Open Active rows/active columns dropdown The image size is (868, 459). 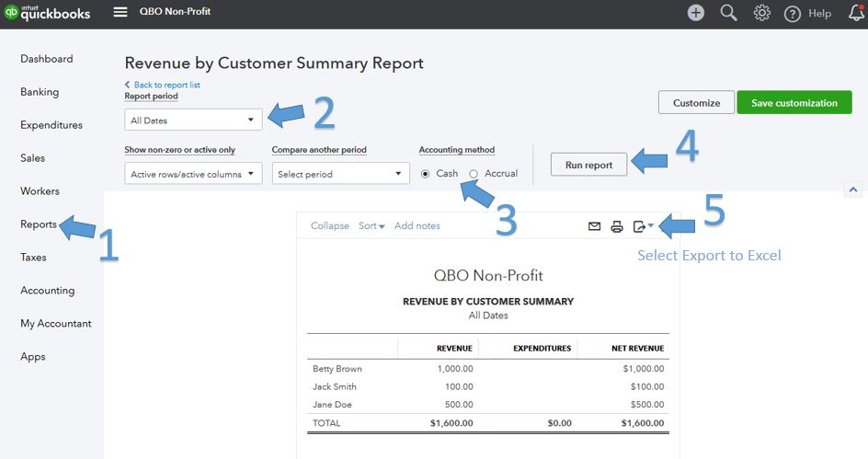[193, 173]
